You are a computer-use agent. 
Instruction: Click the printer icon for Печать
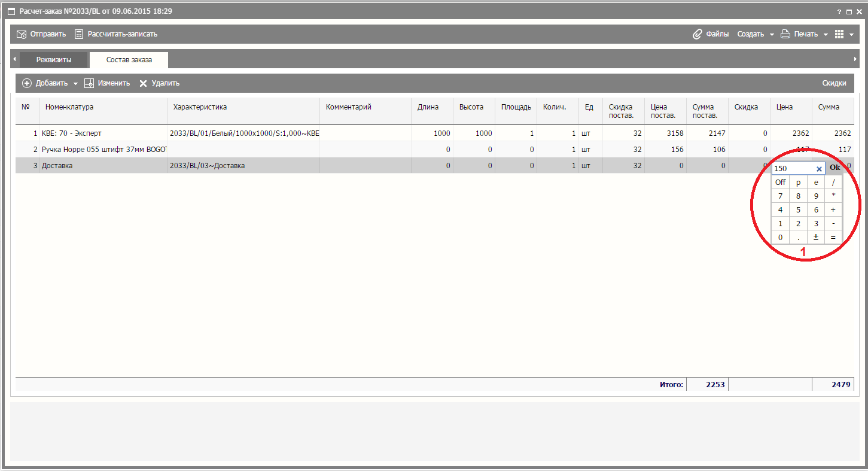[785, 34]
